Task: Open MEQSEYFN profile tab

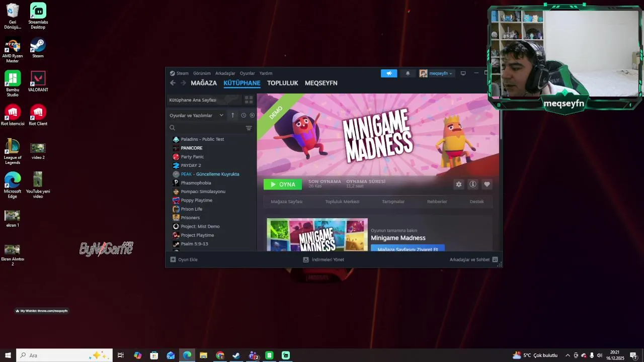Action: (x=321, y=83)
